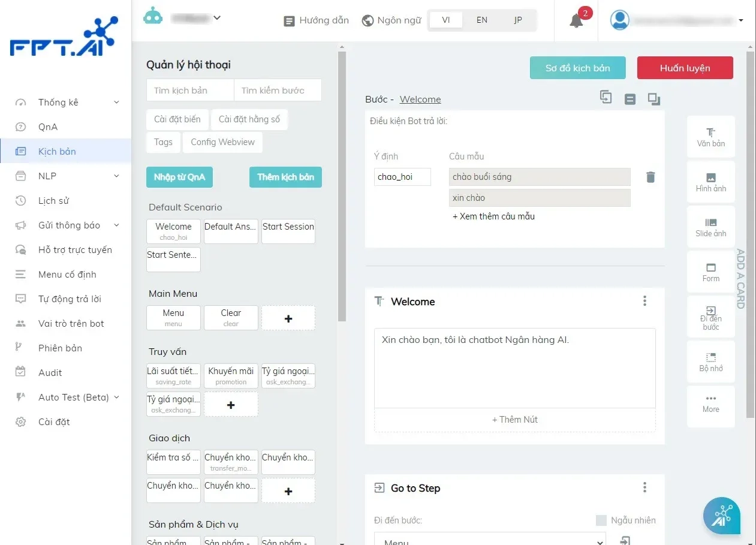Image resolution: width=756 pixels, height=545 pixels.
Task: Click the overlapping windows icon beside Bước
Action: [x=654, y=100]
